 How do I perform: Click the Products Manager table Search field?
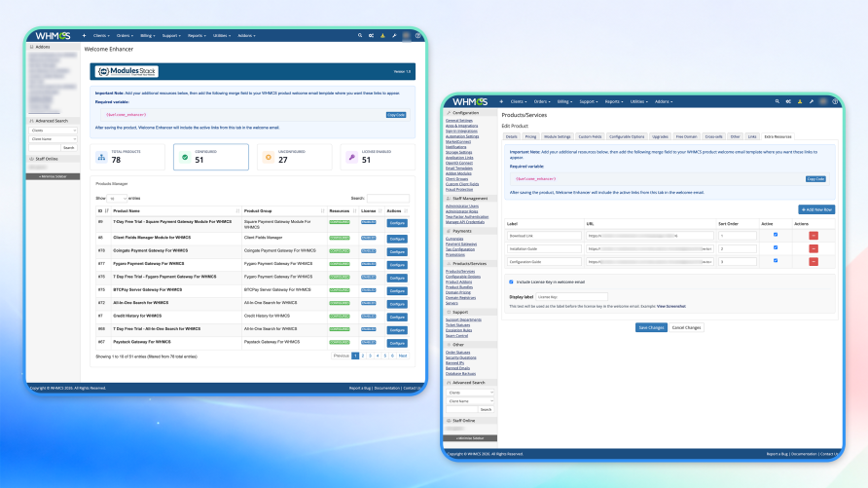[388, 199]
